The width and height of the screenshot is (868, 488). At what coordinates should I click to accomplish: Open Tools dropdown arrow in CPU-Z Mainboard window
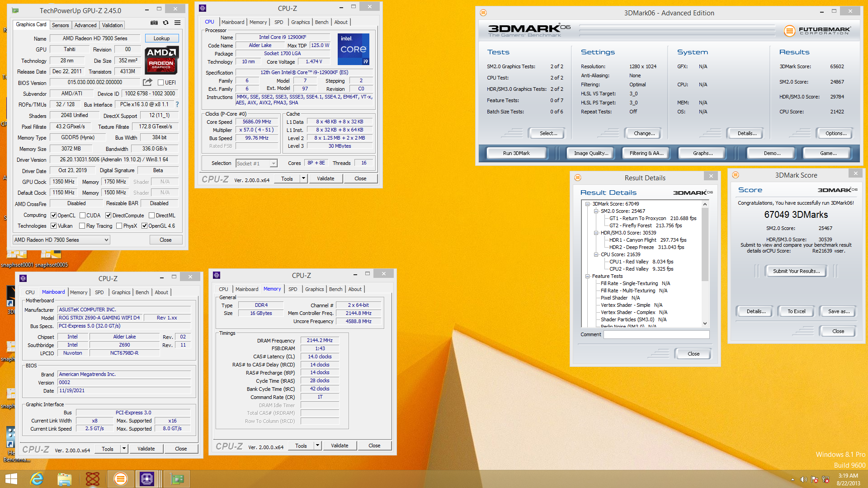point(124,449)
